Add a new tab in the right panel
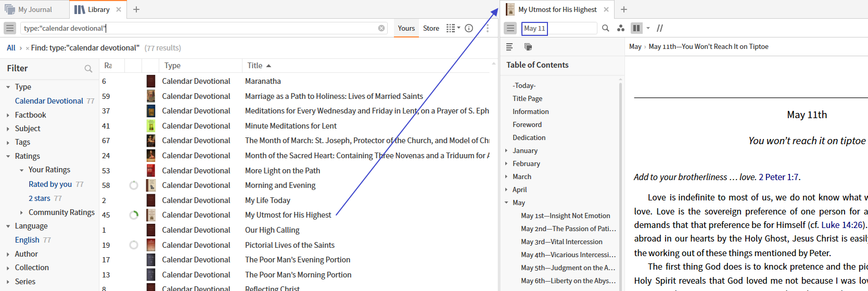 [x=624, y=9]
